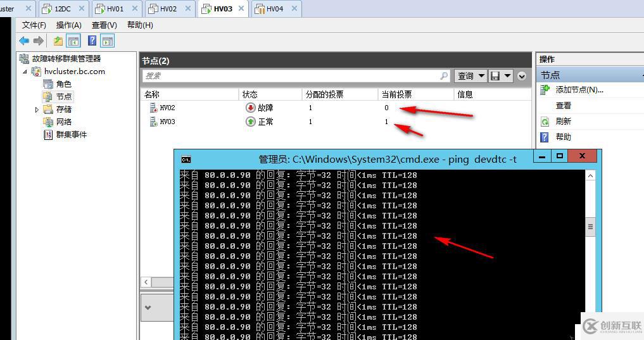Viewport: 644px width, 340px height.
Task: Open the 查询 dropdown
Action: pos(470,76)
